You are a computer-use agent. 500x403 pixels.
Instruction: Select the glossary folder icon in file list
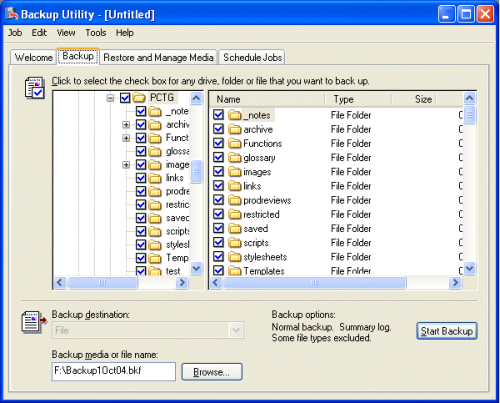(x=235, y=158)
